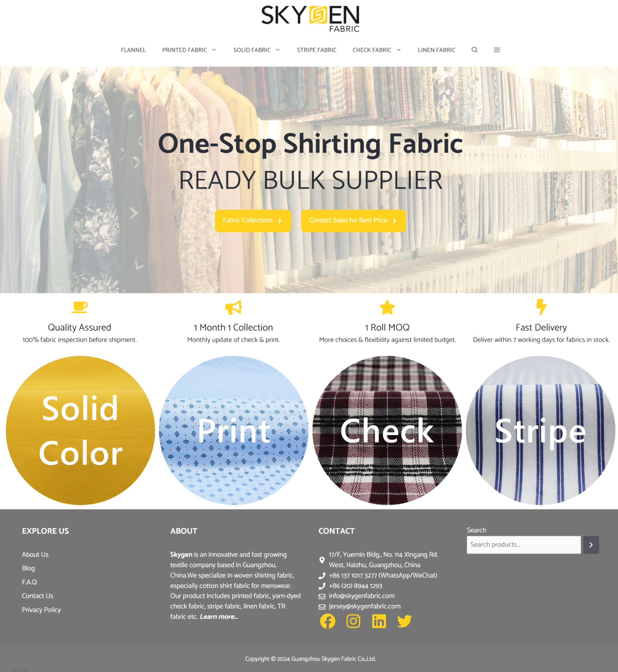Open the Privacy Policy footer link
Viewport: 618px width, 672px height.
tap(41, 610)
